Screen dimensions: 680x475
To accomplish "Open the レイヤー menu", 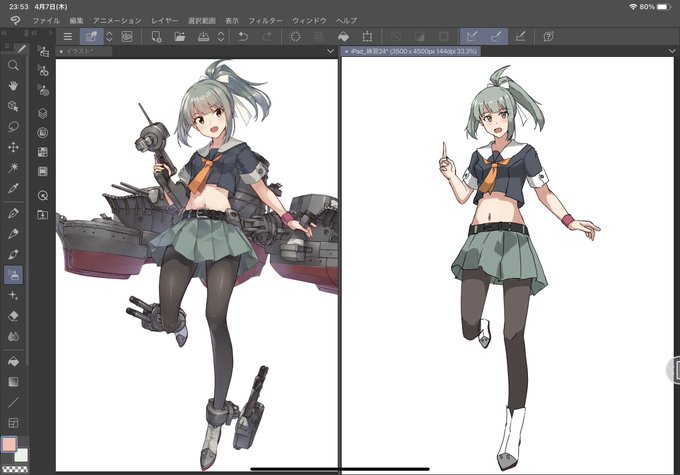I will tap(164, 20).
